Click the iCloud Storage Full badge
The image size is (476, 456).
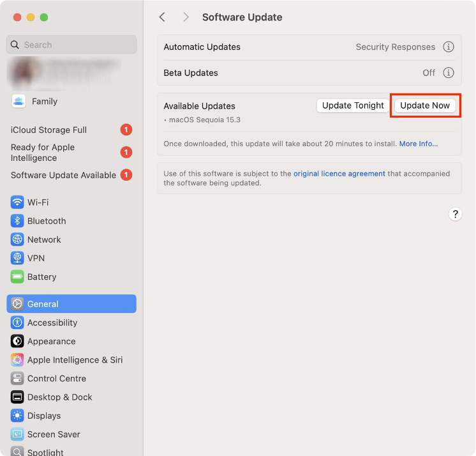pos(126,130)
